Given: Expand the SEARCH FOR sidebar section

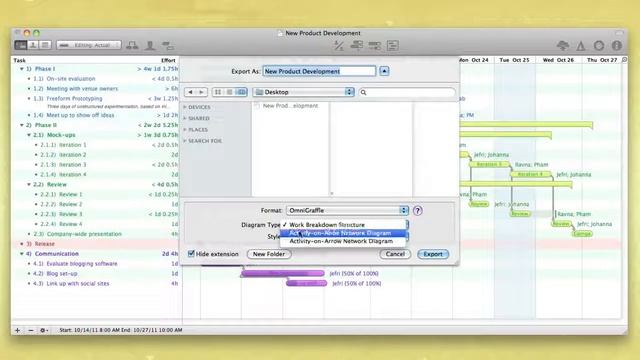Looking at the screenshot, I should (185, 141).
